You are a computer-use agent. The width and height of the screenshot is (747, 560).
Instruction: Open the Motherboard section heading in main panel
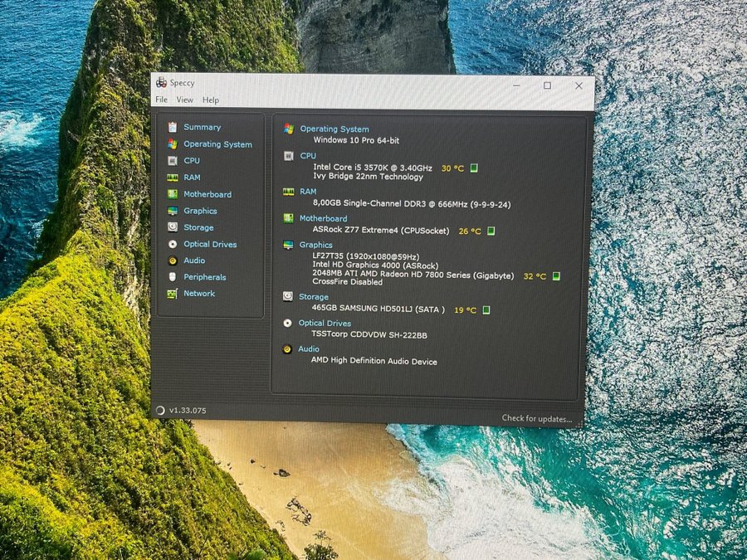coord(324,219)
